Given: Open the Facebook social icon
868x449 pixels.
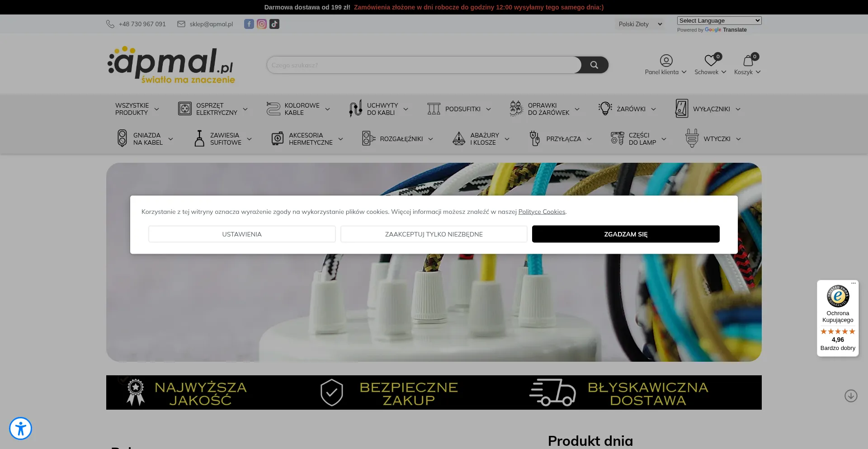Looking at the screenshot, I should (x=249, y=24).
